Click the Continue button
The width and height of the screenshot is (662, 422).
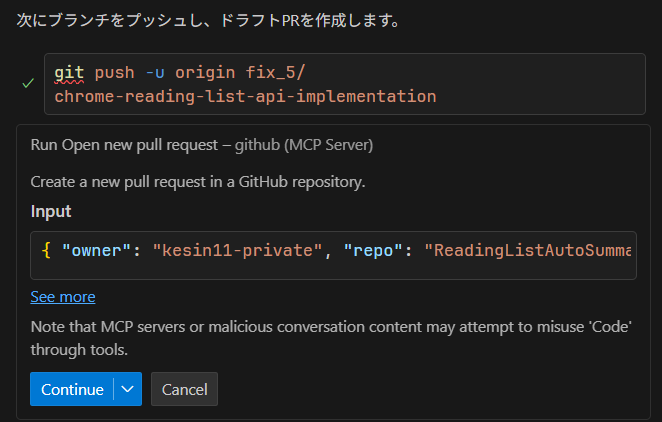point(72,389)
